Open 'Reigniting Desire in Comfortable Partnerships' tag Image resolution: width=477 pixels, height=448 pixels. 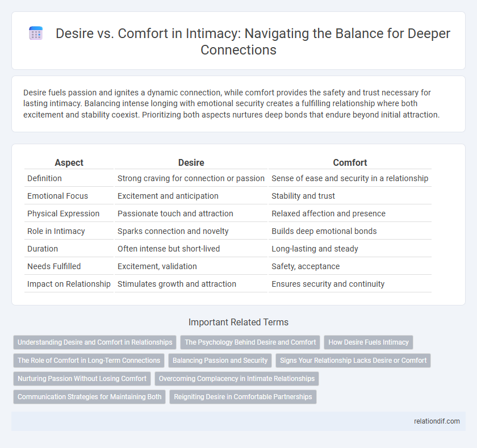click(x=243, y=397)
